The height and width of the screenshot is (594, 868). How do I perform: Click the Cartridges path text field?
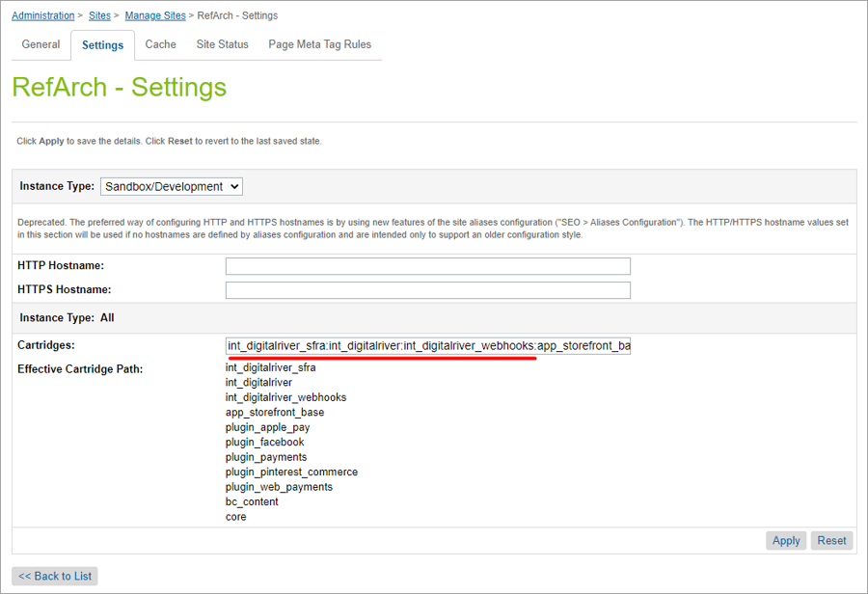[x=427, y=345]
